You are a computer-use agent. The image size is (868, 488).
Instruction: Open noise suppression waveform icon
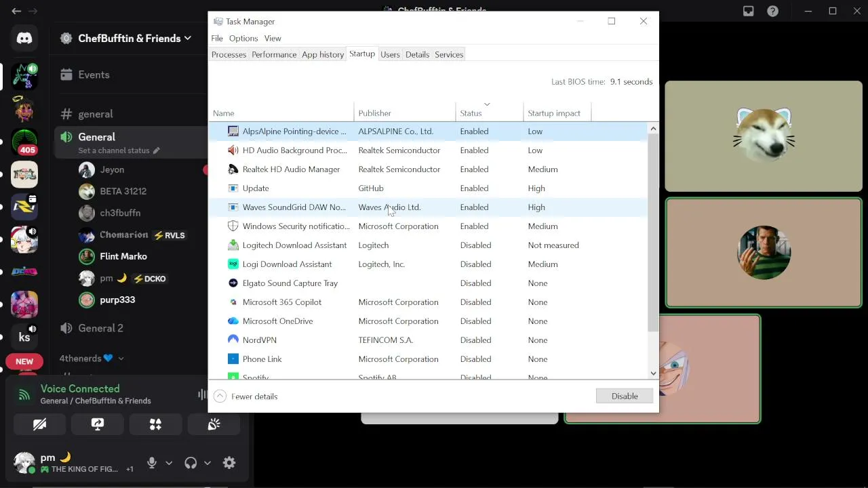coord(202,394)
